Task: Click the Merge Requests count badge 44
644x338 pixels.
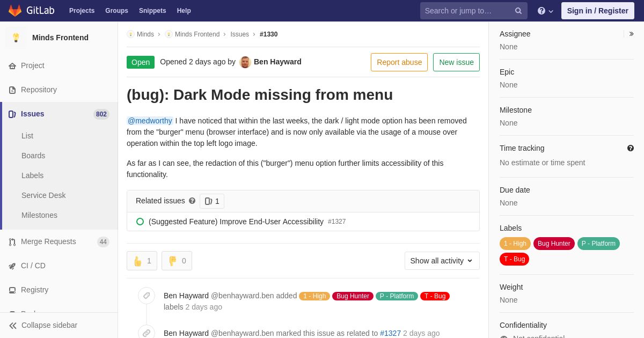Action: [x=103, y=242]
